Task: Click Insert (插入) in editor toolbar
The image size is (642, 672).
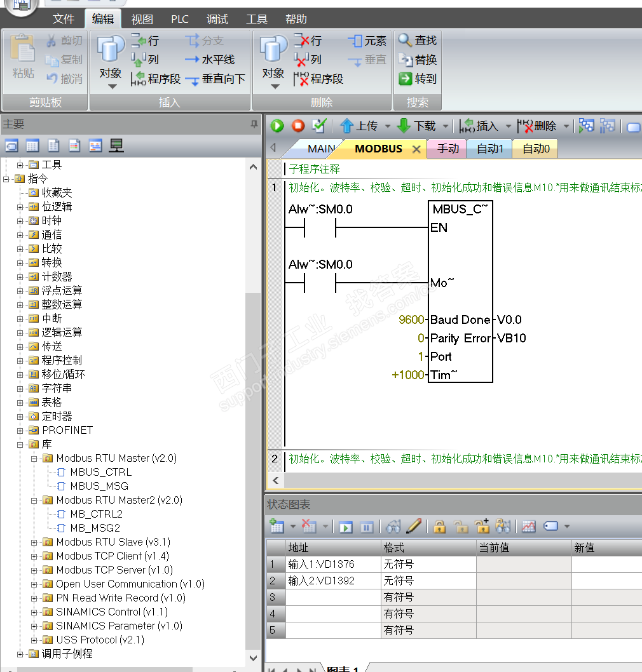Action: [479, 126]
